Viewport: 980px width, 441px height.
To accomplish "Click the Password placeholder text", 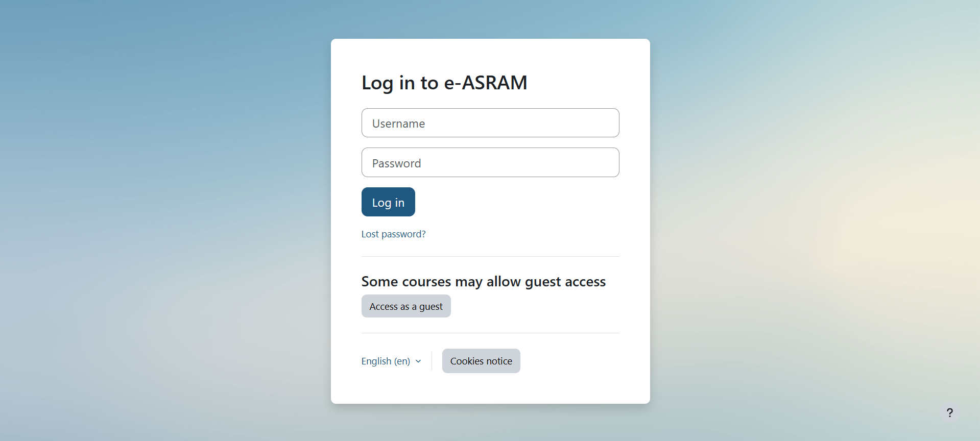I will [x=396, y=163].
